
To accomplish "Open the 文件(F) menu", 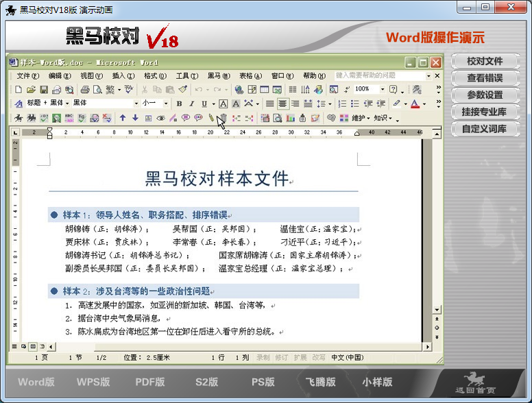I will click(28, 75).
